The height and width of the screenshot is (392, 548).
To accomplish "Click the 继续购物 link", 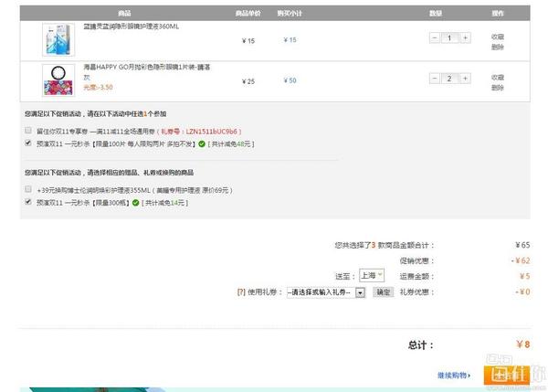I will [452, 375].
